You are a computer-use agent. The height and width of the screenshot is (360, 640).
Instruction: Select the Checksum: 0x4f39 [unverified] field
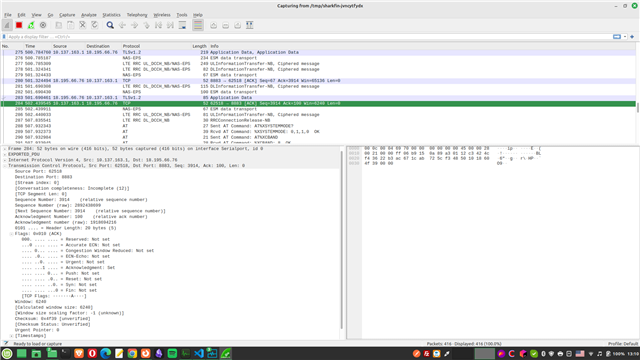(x=53, y=319)
